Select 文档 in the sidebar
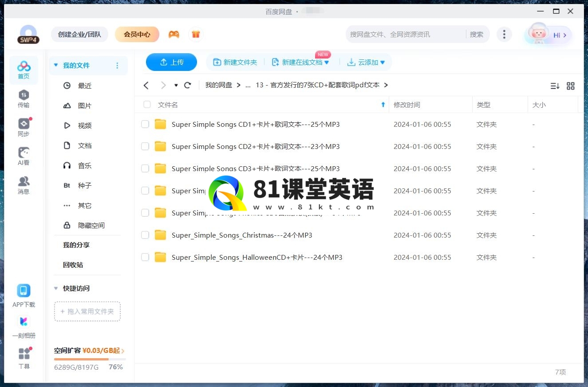This screenshot has height=387, width=588. click(85, 145)
